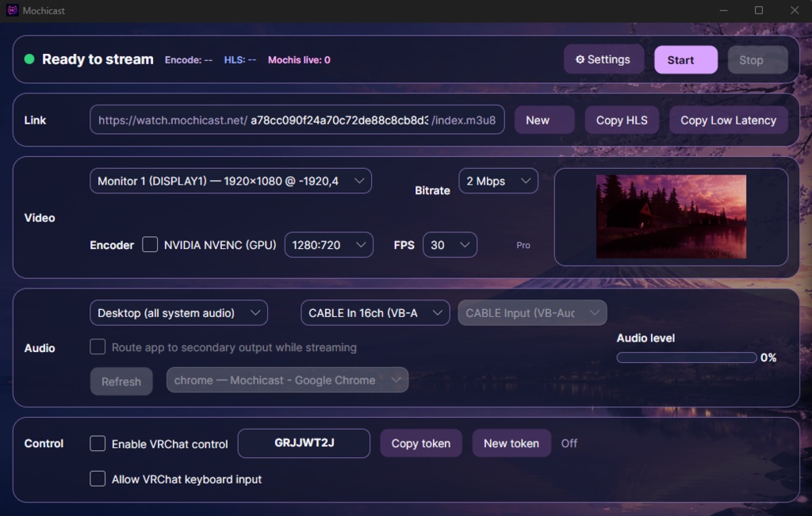Click the Audio level meter bar

[687, 357]
